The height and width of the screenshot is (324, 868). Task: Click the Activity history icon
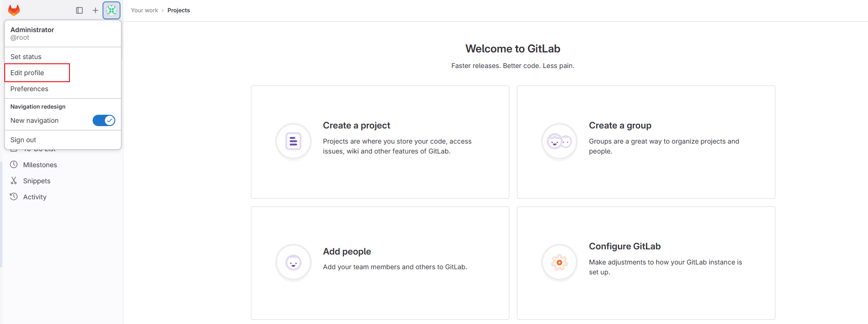(14, 196)
